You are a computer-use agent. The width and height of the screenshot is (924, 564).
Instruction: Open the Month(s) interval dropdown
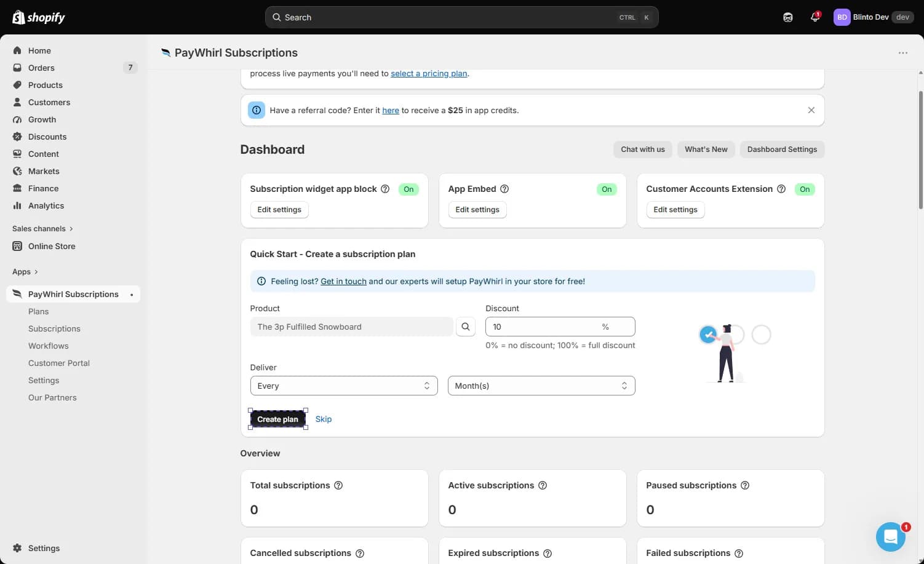click(541, 386)
